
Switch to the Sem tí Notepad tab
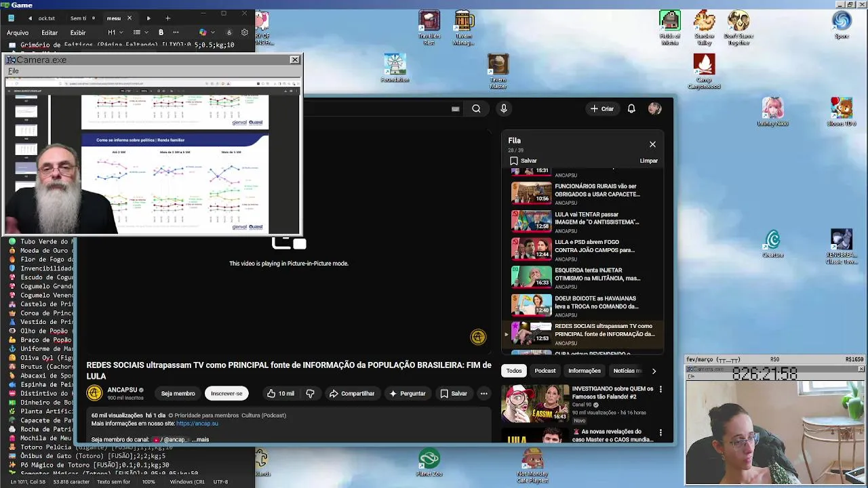pyautogui.click(x=78, y=18)
